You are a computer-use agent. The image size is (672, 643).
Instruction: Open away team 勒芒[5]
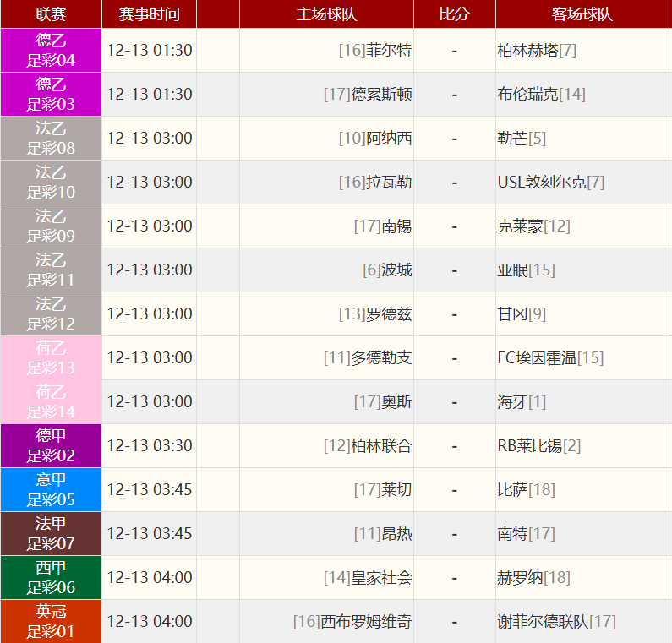(522, 138)
